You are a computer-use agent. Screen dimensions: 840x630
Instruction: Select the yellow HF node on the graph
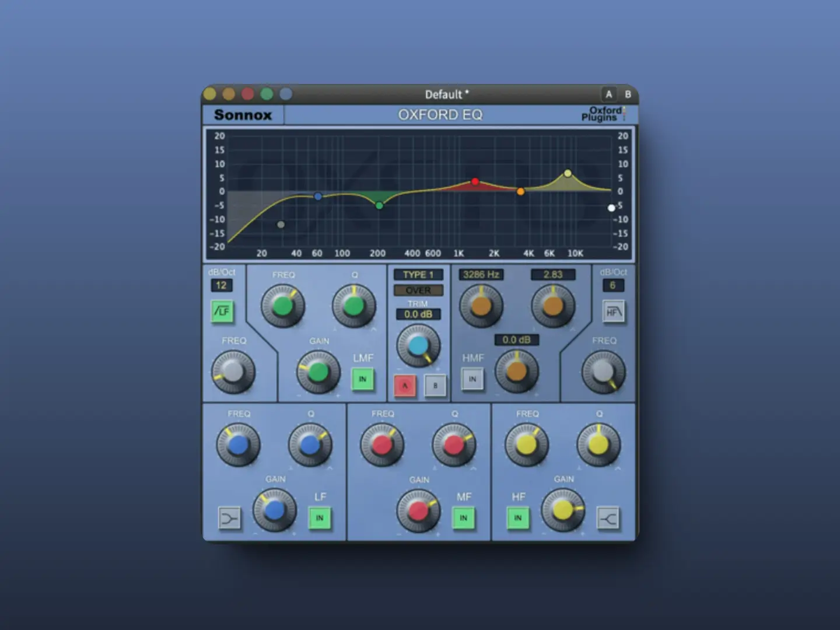point(568,173)
